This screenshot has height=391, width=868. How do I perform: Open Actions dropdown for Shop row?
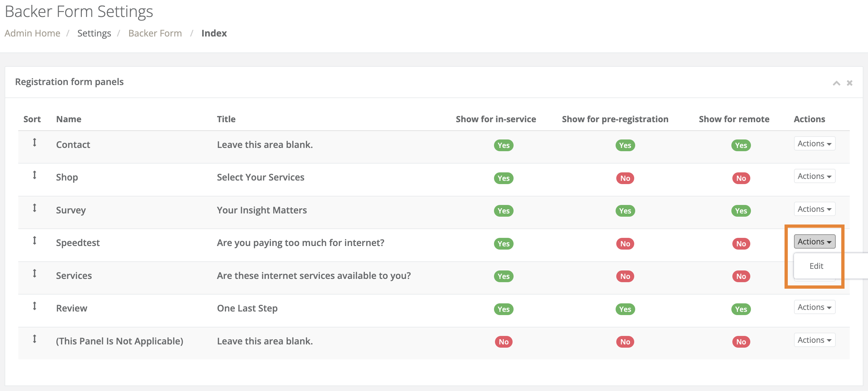point(814,177)
